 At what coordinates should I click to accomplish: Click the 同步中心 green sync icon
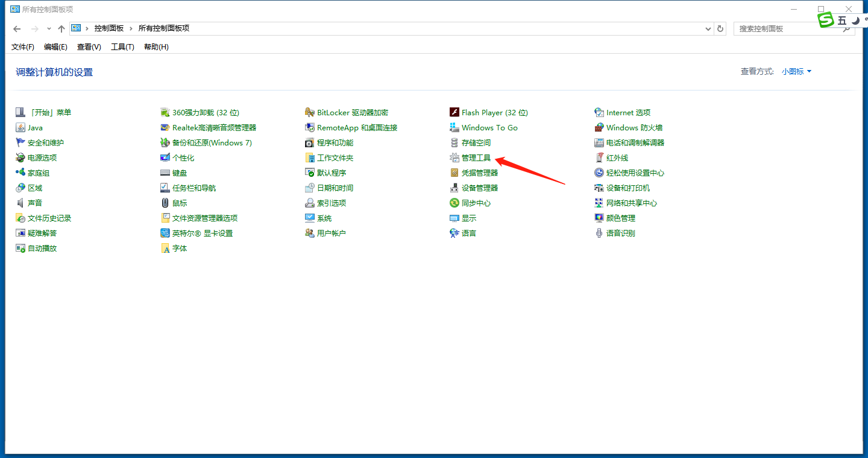point(454,203)
